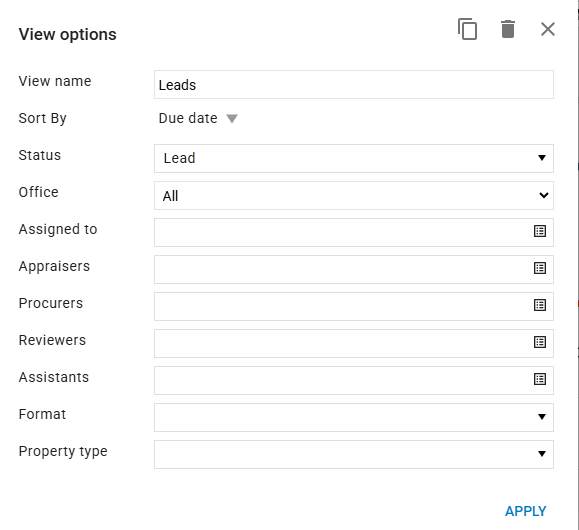Screen dimensions: 579x530
Task: Apply the view options
Action: [x=525, y=511]
